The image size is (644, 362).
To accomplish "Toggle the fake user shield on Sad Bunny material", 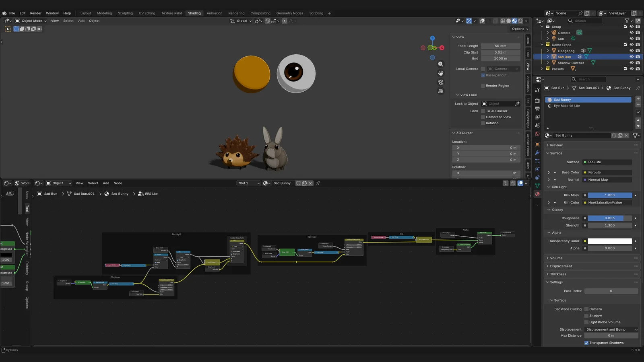I will (x=614, y=136).
